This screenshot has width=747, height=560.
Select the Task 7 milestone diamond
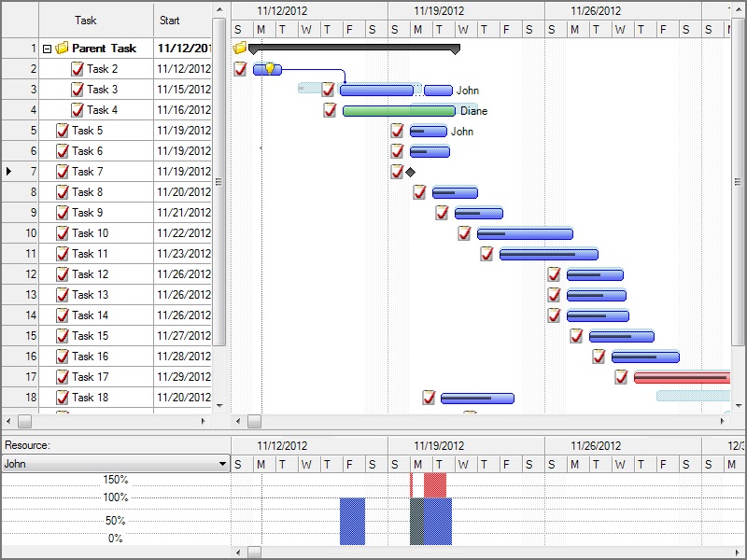click(410, 172)
